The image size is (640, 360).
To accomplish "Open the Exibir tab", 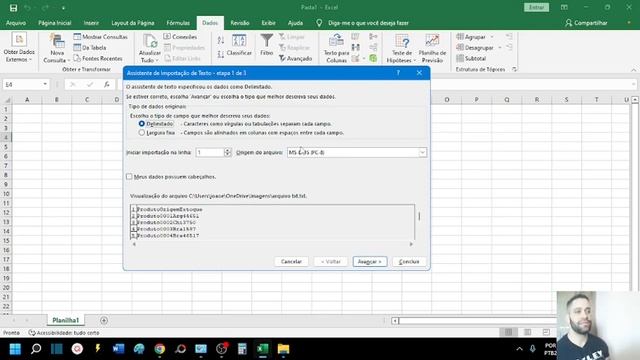I will [x=268, y=23].
